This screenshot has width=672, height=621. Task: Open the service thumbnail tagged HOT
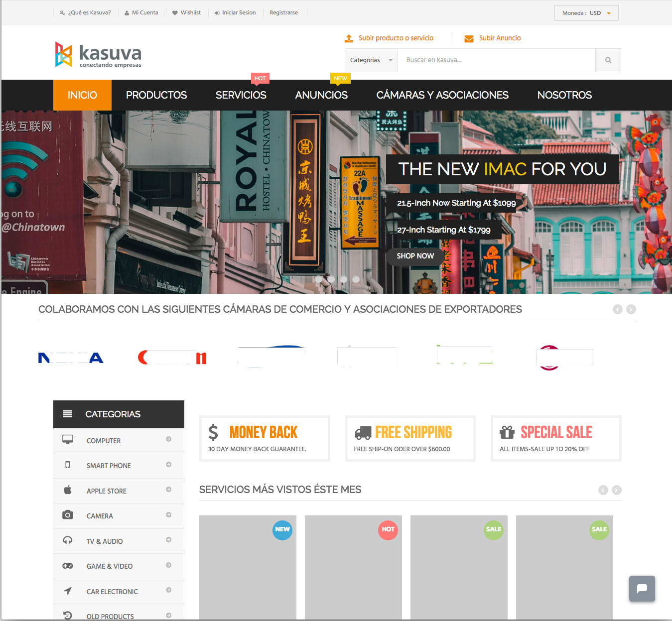point(353,568)
